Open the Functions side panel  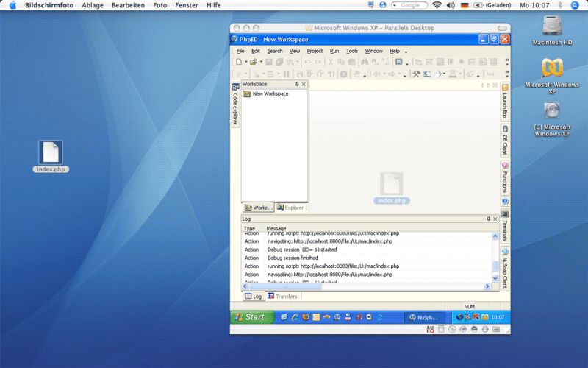[x=505, y=177]
